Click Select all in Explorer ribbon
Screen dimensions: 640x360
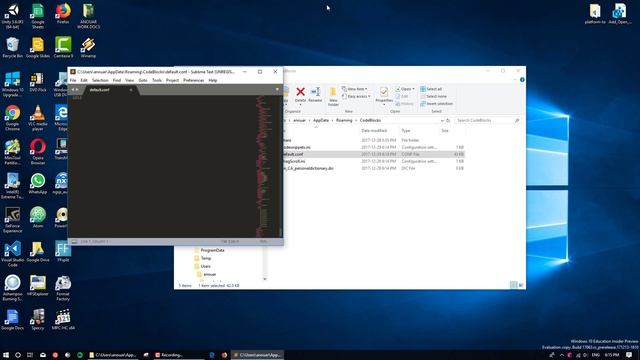[x=431, y=89]
